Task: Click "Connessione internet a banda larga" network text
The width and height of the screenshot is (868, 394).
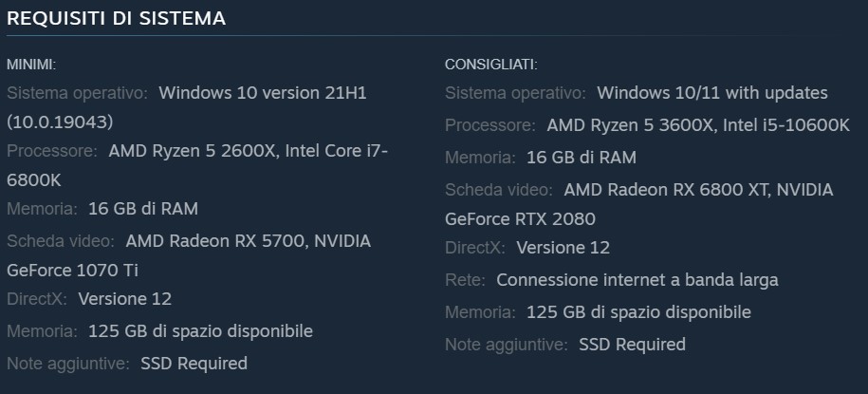Action: [637, 280]
